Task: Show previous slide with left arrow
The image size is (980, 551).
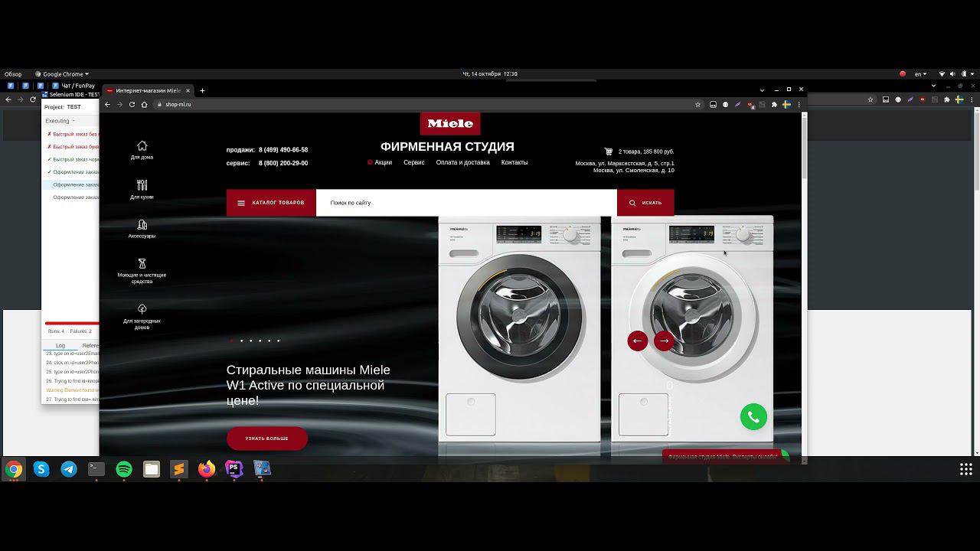Action: coord(638,341)
